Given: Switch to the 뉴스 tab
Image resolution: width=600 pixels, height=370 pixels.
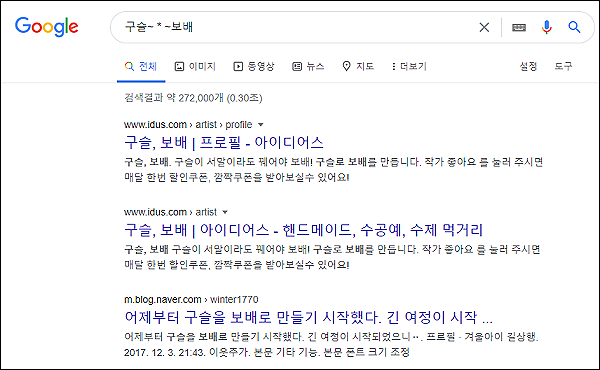Looking at the screenshot, I should coord(308,67).
